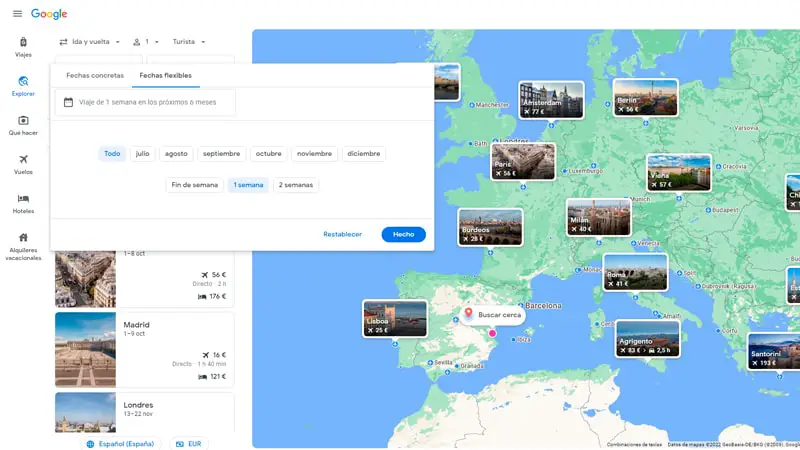The image size is (800, 450).
Task: Open Viajes in the sidebar
Action: (23, 47)
